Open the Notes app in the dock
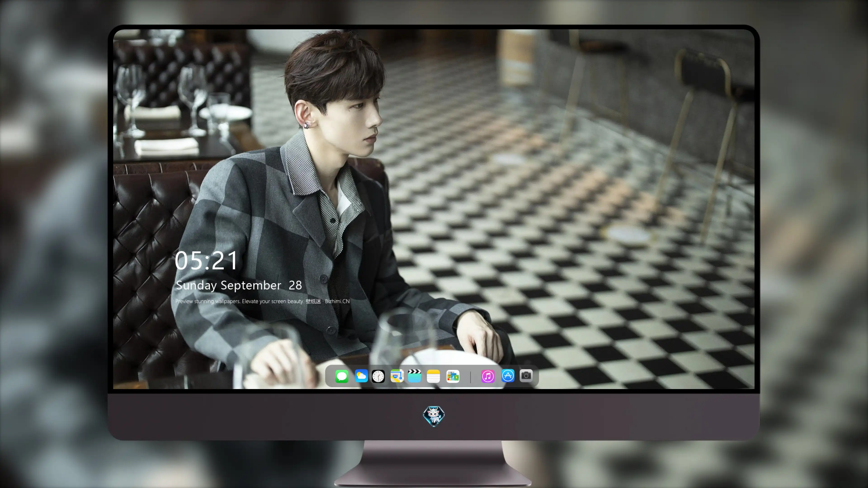This screenshot has width=868, height=488. click(x=433, y=376)
